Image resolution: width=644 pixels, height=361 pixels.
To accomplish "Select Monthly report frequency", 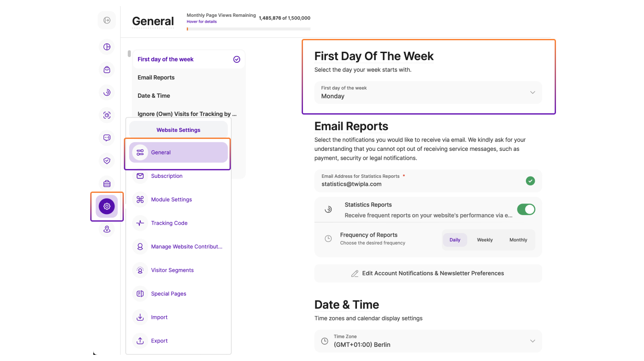I will pyautogui.click(x=518, y=240).
